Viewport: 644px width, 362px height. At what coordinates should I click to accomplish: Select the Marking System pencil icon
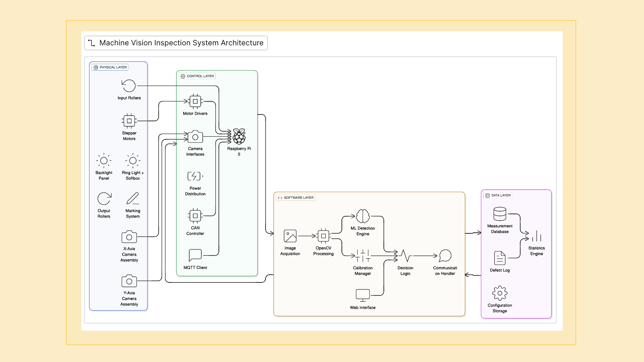pos(133,199)
